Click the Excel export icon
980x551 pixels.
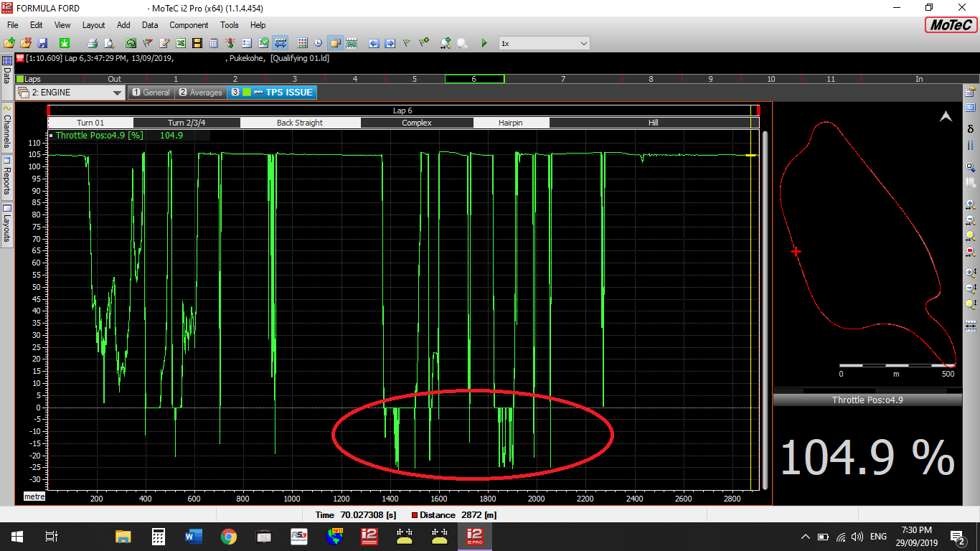point(181,43)
